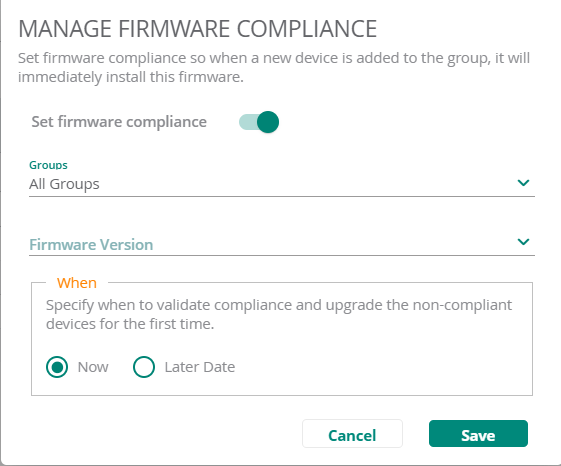Image resolution: width=561 pixels, height=466 pixels.
Task: Click the "Set firmware compliance" label
Action: [119, 122]
